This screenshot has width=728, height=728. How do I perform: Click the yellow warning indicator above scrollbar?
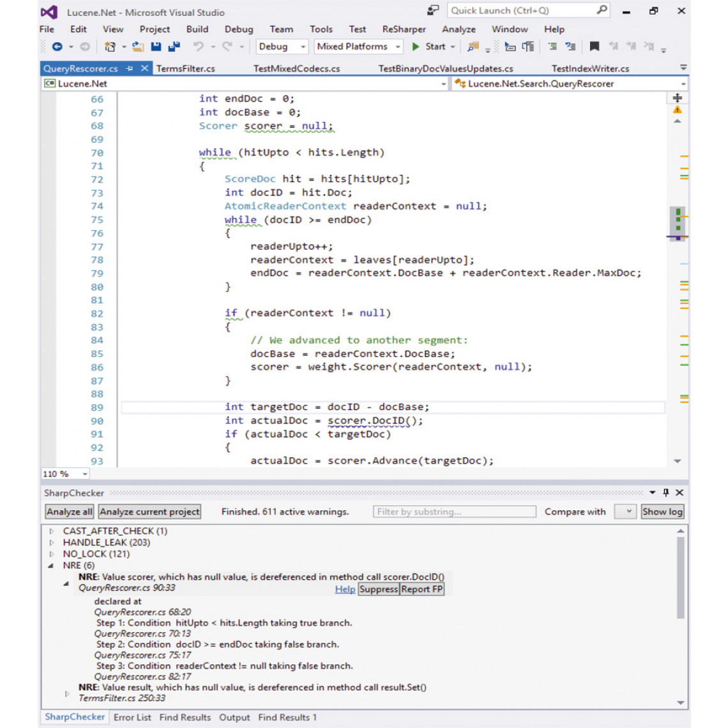(x=678, y=110)
